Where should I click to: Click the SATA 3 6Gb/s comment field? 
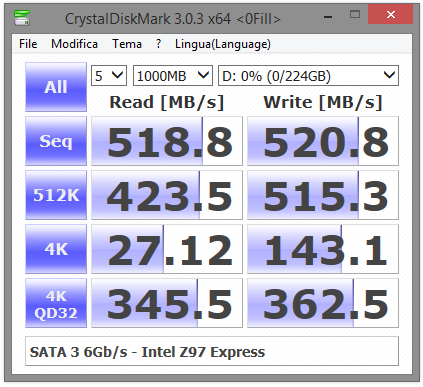(212, 351)
